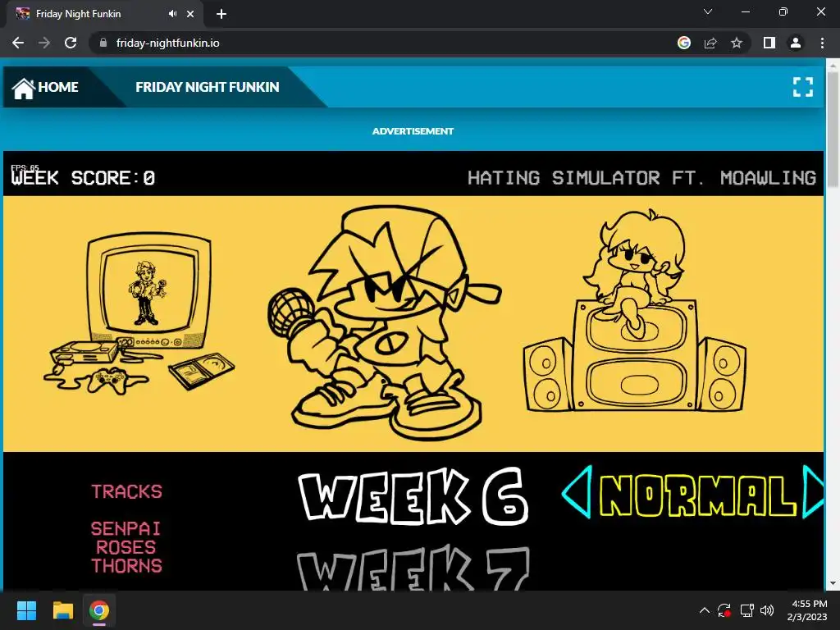This screenshot has width=840, height=630.
Task: Click the scrollbar down arrow
Action: pos(833,583)
